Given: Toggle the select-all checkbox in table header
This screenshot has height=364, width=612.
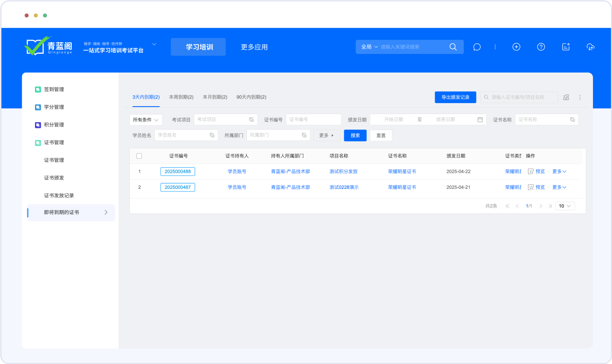Looking at the screenshot, I should [x=139, y=156].
